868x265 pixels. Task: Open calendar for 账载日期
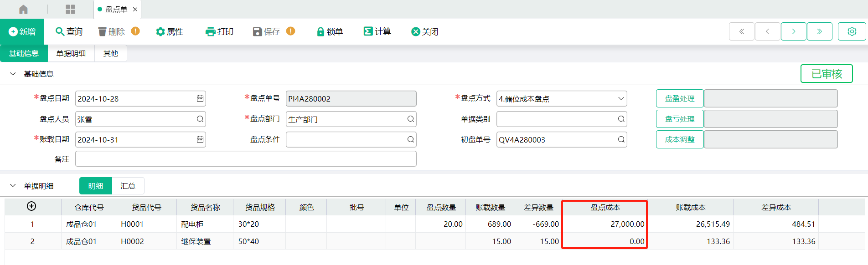point(200,140)
